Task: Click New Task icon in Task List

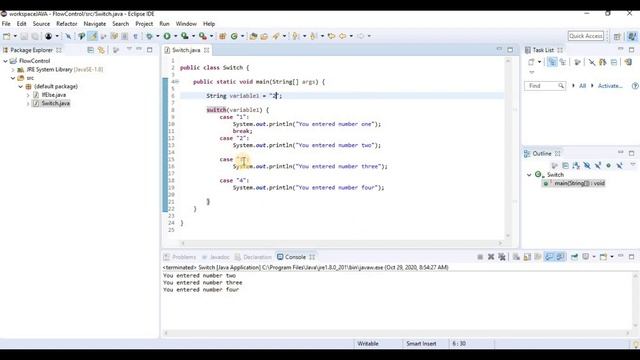Action: [531, 62]
